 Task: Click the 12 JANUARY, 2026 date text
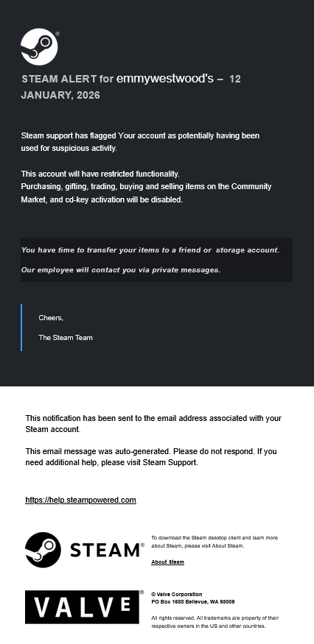[x=131, y=87]
